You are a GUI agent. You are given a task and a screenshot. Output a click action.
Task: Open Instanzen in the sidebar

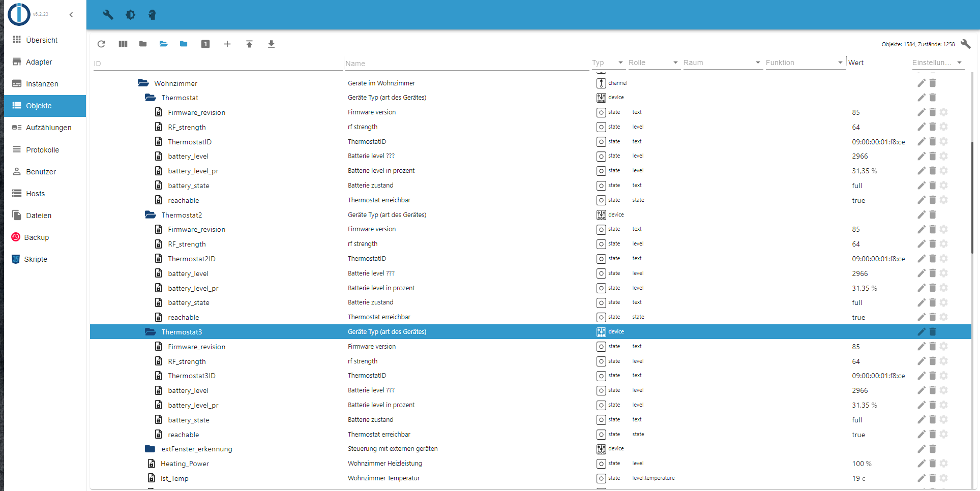point(45,84)
